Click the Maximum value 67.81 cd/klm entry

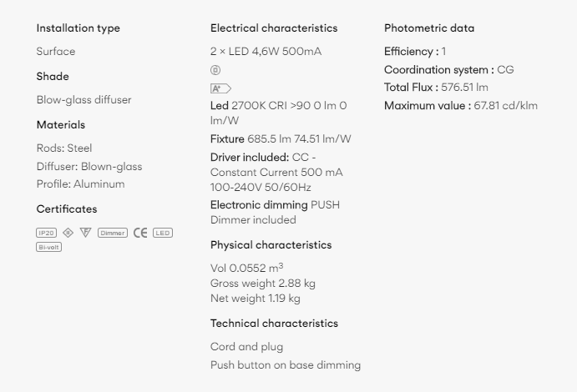point(461,106)
